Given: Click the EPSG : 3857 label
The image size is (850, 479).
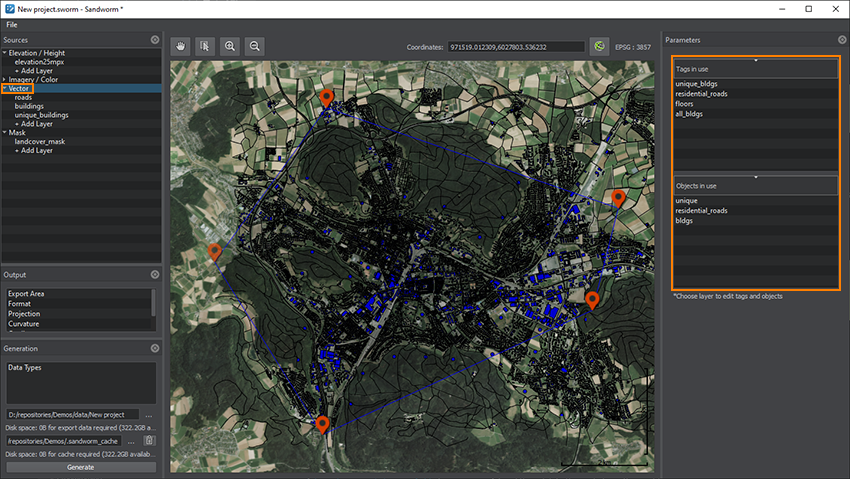Looking at the screenshot, I should [x=633, y=47].
